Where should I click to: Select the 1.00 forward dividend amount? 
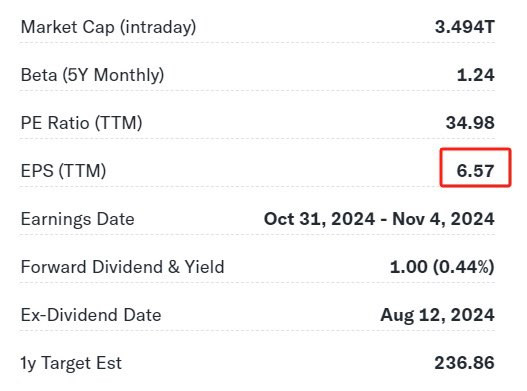[x=408, y=267]
